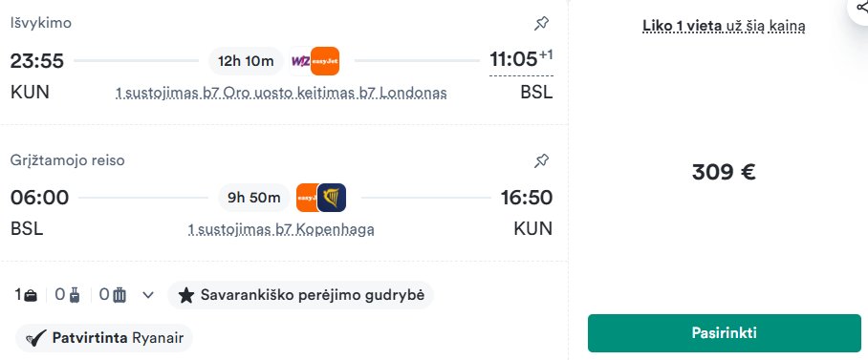Open the Kopenhaga stopover details link

click(281, 229)
